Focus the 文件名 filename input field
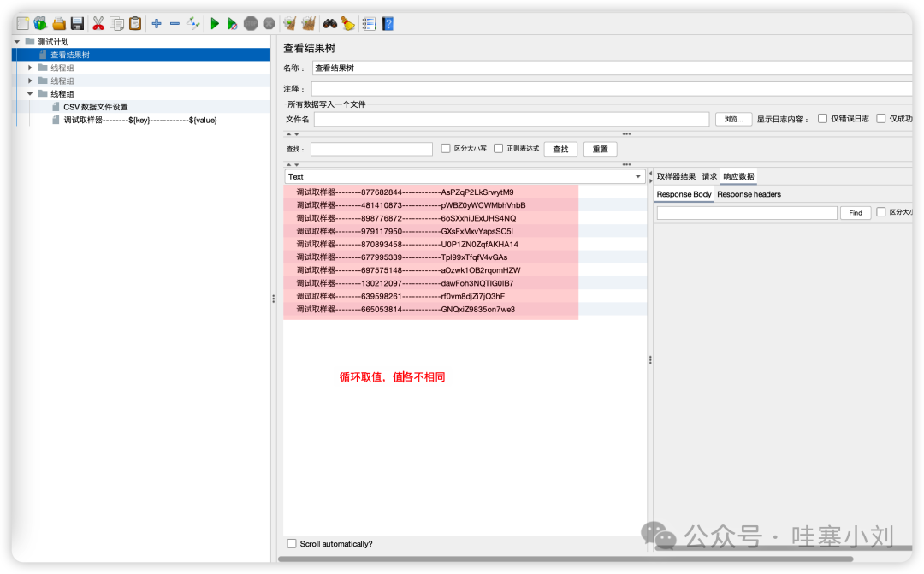The width and height of the screenshot is (924, 574). click(x=512, y=119)
